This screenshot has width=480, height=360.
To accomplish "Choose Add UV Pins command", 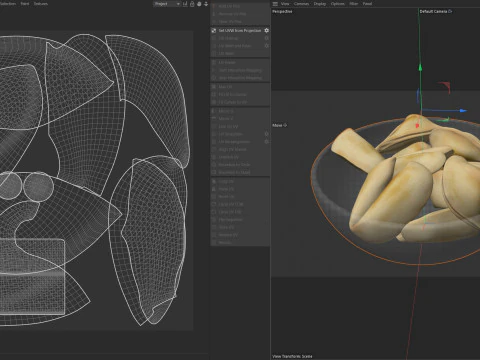I will [x=240, y=6].
